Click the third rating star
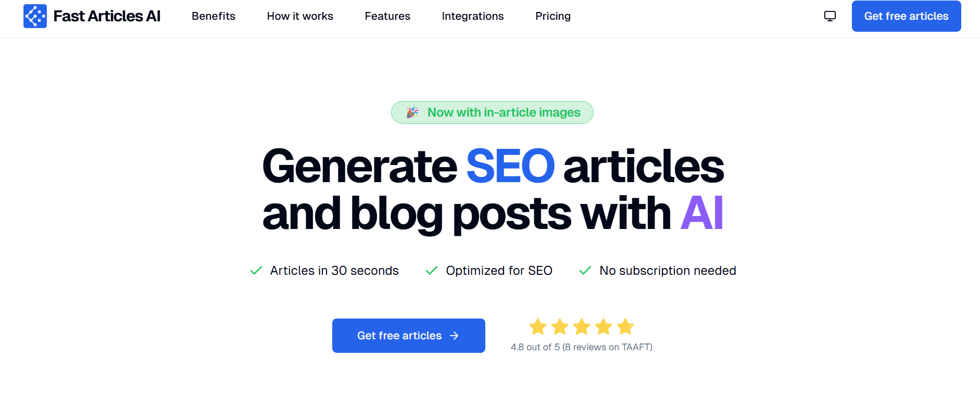 point(582,327)
